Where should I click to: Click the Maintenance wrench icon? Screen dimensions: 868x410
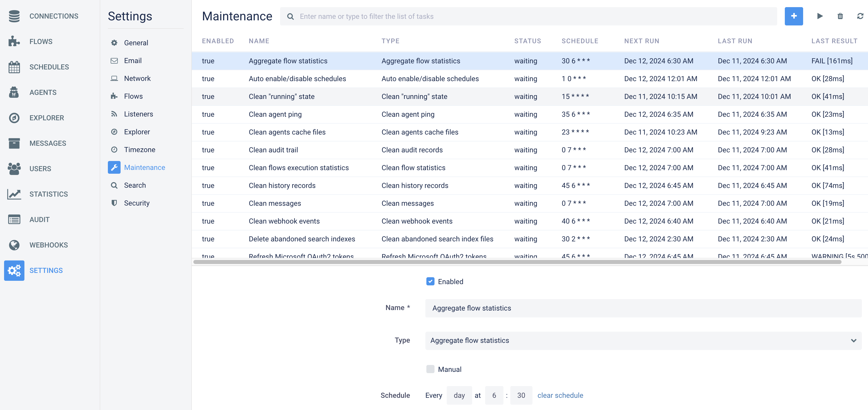coord(114,167)
